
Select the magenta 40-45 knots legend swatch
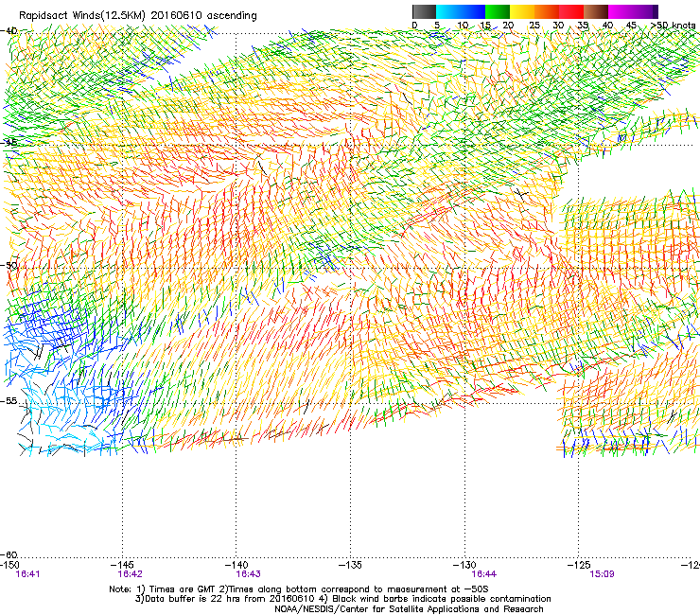(x=621, y=11)
